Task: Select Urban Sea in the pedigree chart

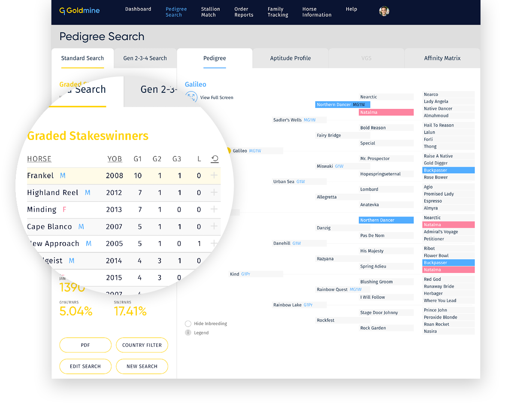Action: (x=299, y=182)
